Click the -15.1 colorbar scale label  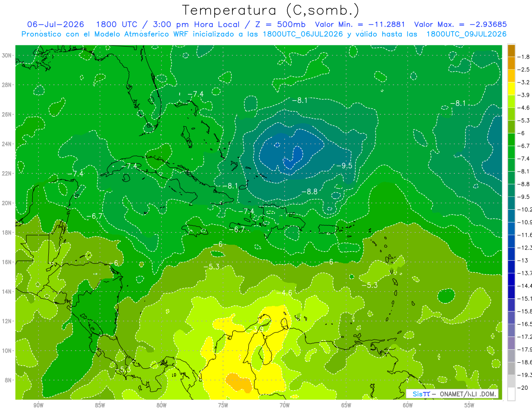coord(524,298)
